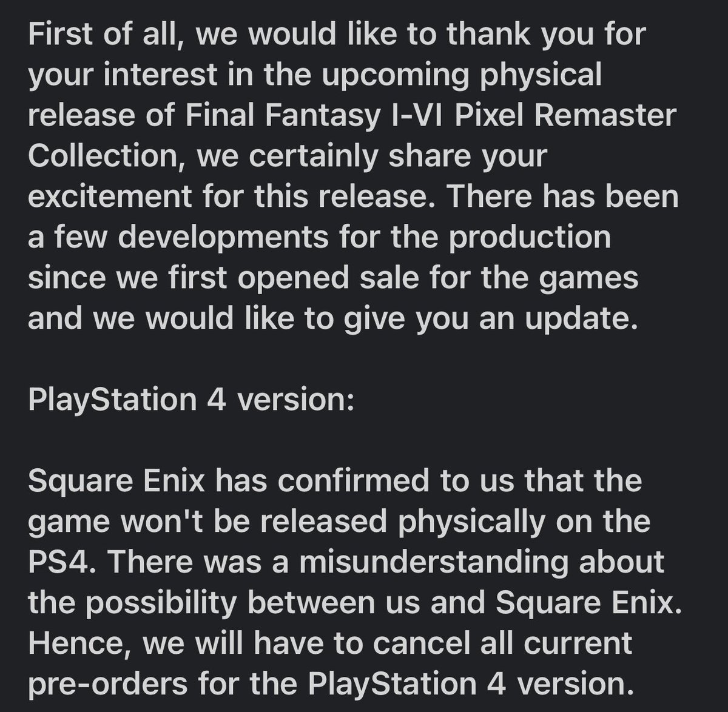Click the phrase "certainly share your"

point(398,157)
